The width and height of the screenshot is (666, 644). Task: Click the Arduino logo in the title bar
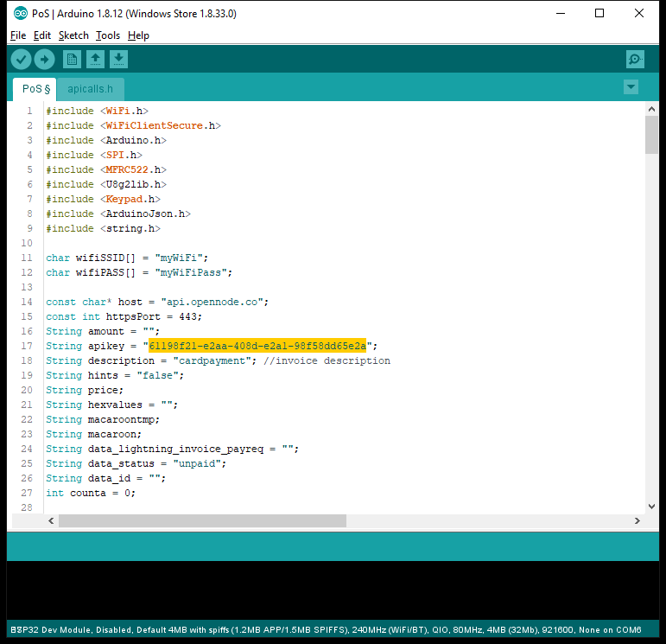point(20,14)
